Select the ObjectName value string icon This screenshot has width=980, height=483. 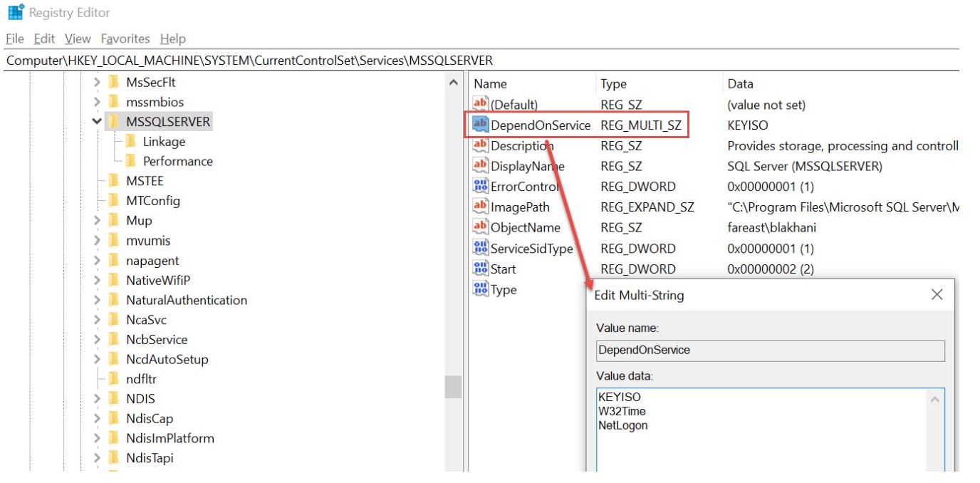(x=481, y=228)
